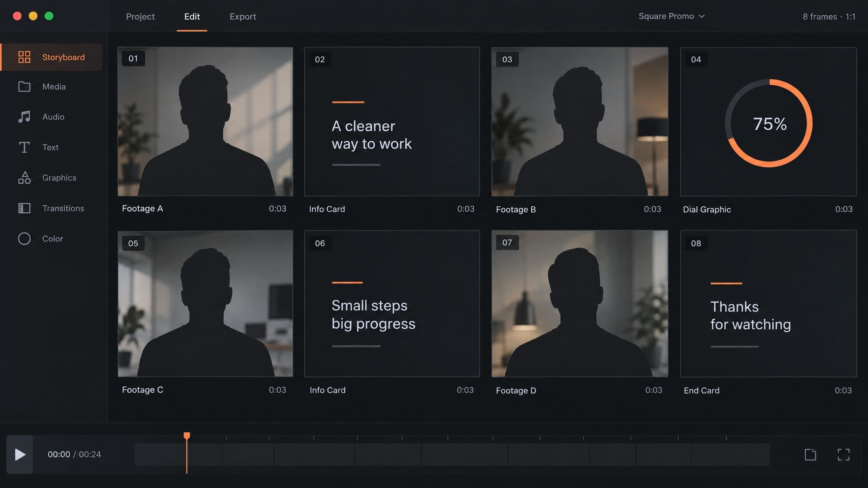The height and width of the screenshot is (488, 868).
Task: Click the page icon beside fullscreen
Action: click(x=810, y=455)
